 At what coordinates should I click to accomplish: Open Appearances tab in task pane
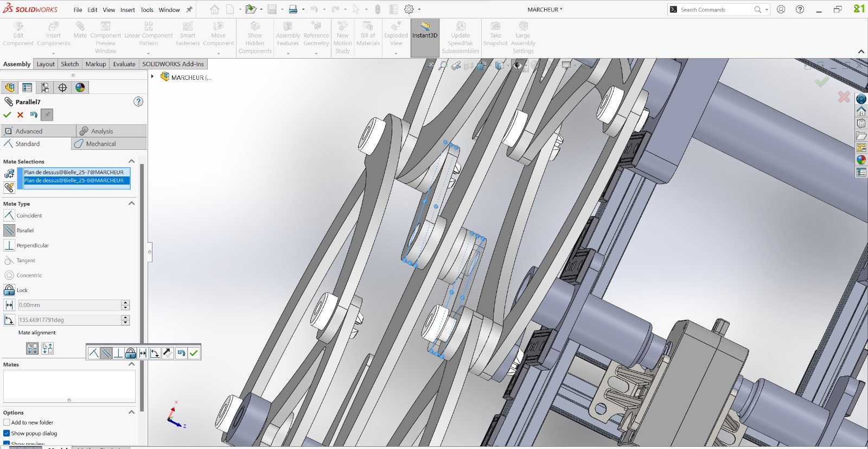(861, 160)
